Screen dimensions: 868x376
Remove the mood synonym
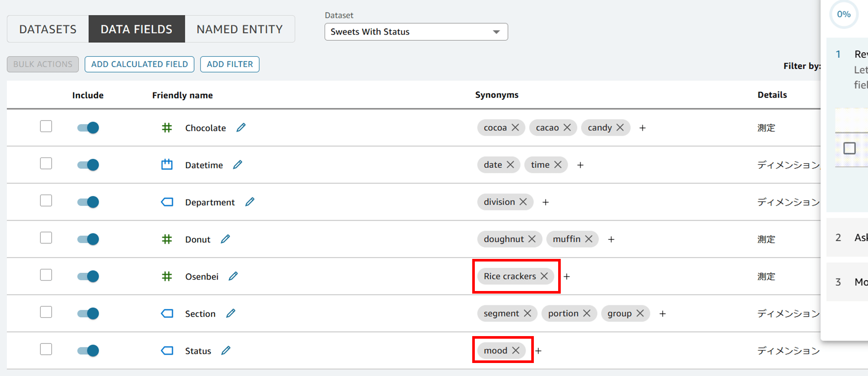pyautogui.click(x=516, y=350)
